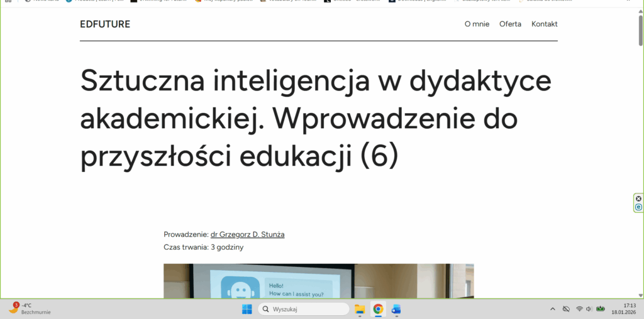The height and width of the screenshot is (319, 644).
Task: Switch to Google Chrome in the taskbar
Action: (x=378, y=309)
